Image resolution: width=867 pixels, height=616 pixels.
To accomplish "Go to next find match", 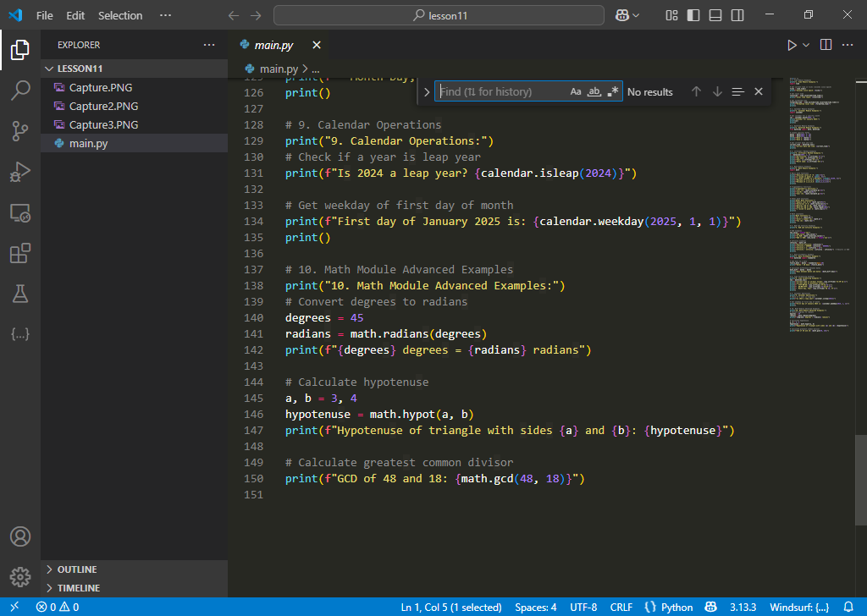I will click(x=717, y=91).
